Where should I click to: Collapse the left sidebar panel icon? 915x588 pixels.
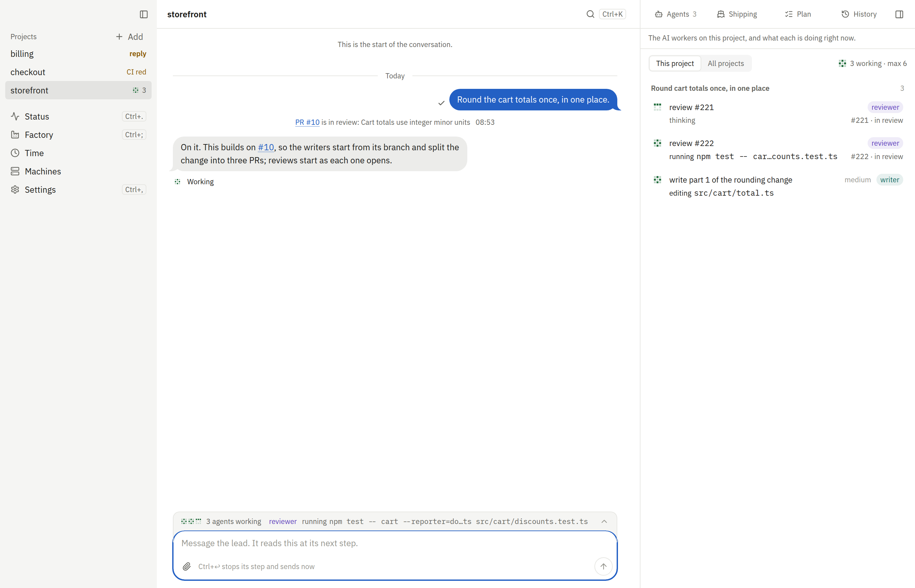pyautogui.click(x=143, y=14)
